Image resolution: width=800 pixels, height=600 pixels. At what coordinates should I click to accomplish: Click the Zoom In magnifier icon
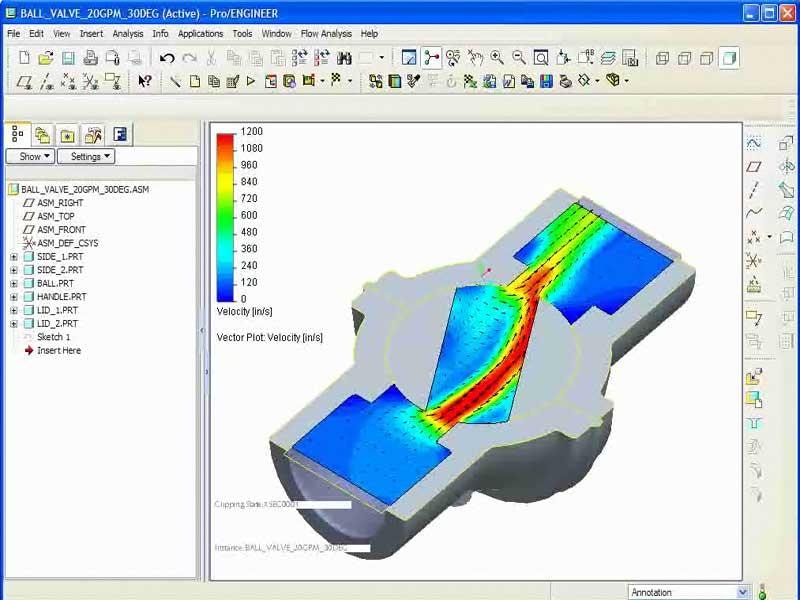pyautogui.click(x=497, y=58)
